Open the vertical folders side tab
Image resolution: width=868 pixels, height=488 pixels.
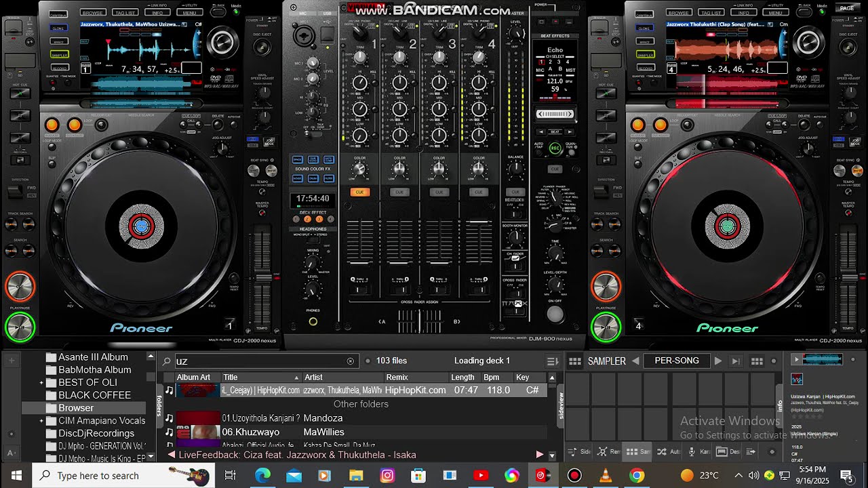pyautogui.click(x=160, y=405)
